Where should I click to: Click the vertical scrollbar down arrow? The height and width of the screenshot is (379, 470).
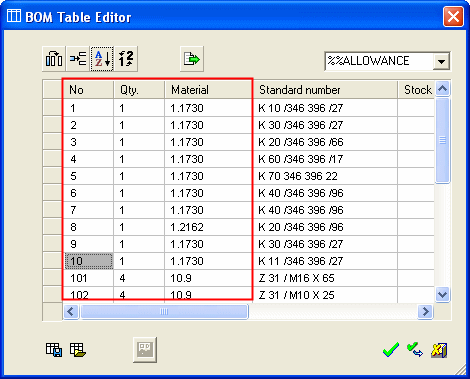coord(442,295)
